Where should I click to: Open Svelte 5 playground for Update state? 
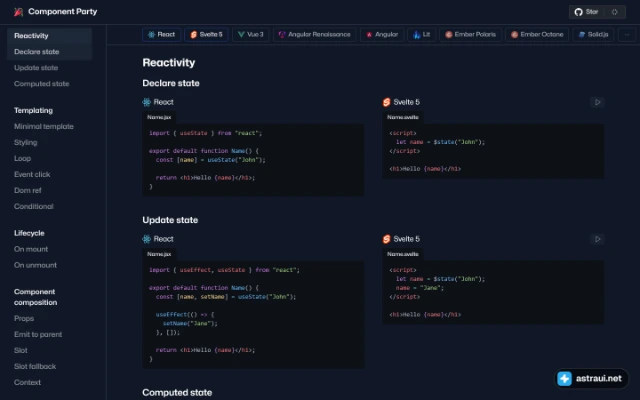(597, 239)
